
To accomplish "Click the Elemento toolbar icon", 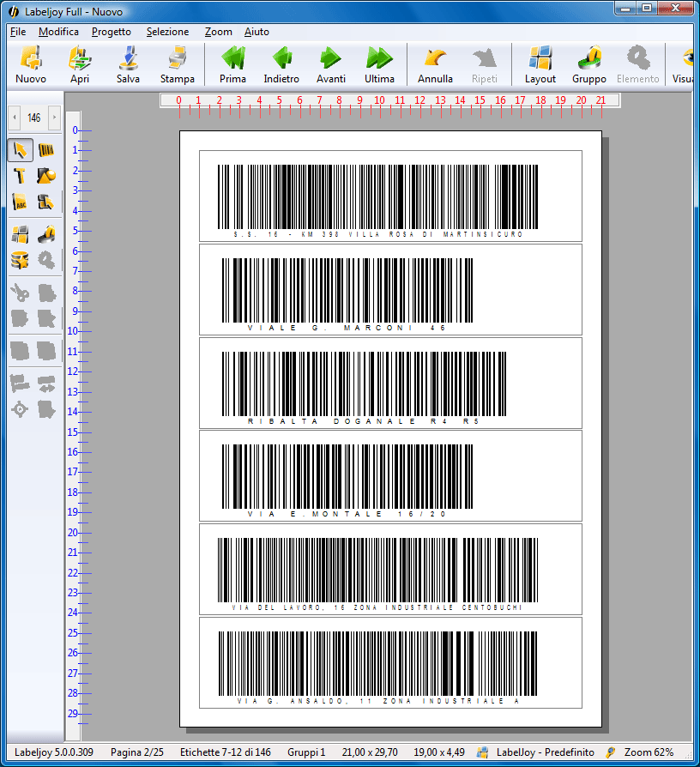I will pyautogui.click(x=638, y=64).
